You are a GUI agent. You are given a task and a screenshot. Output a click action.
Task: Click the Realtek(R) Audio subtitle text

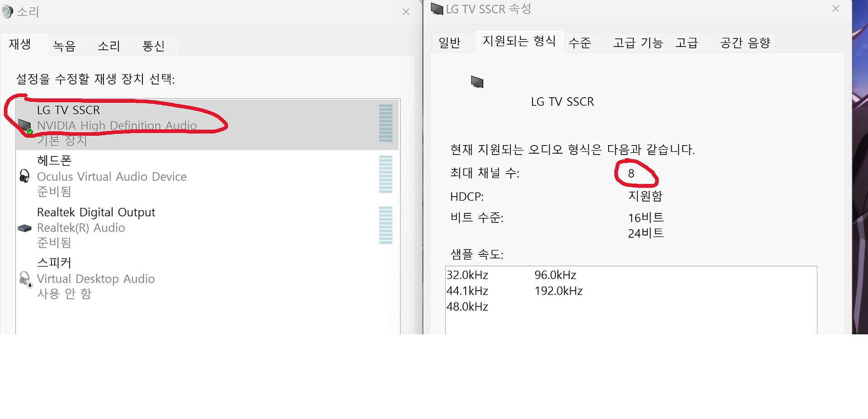81,228
